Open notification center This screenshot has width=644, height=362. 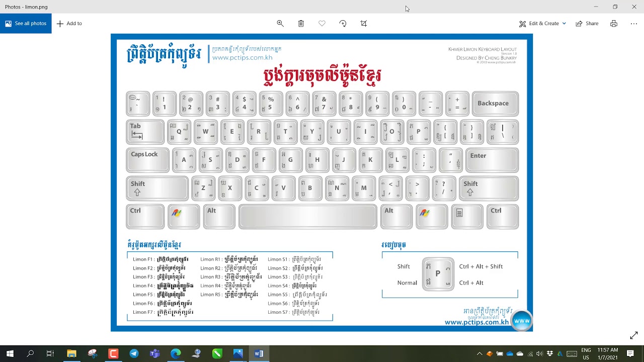[x=630, y=353]
